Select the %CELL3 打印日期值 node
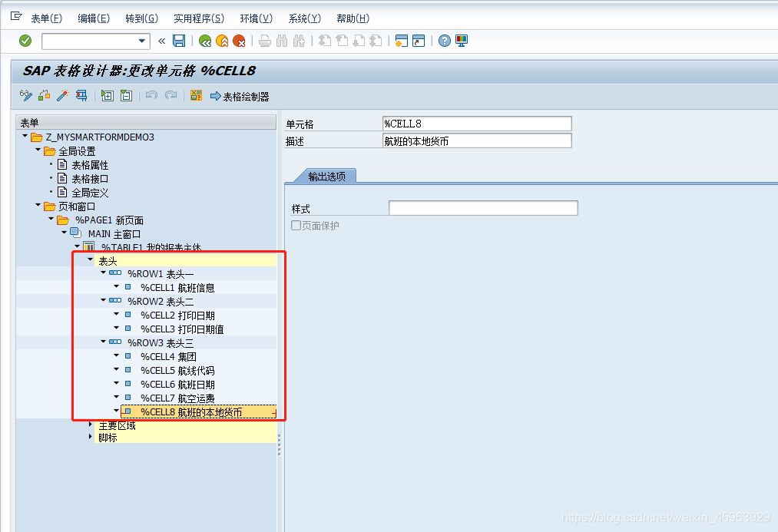778x532 pixels. click(x=182, y=329)
